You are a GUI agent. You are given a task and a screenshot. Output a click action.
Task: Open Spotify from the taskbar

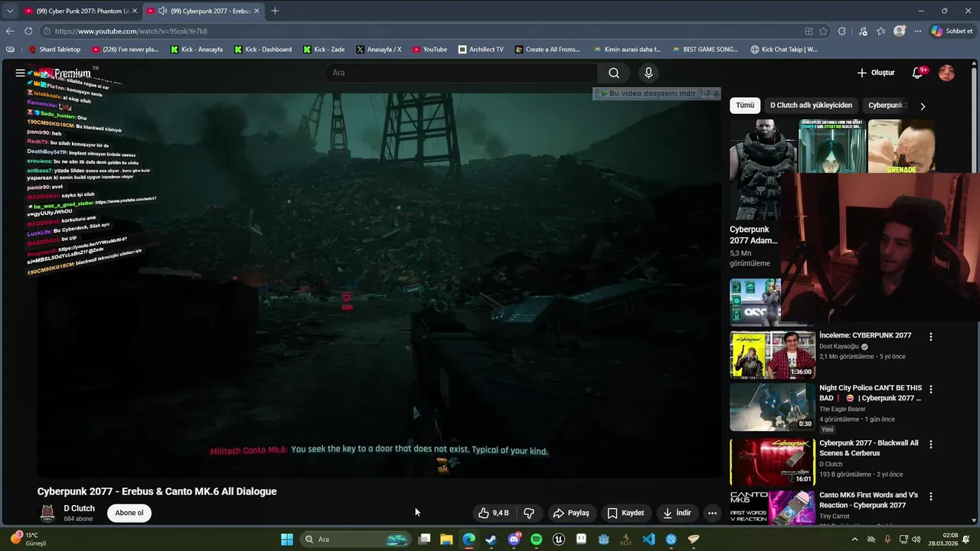point(536,540)
